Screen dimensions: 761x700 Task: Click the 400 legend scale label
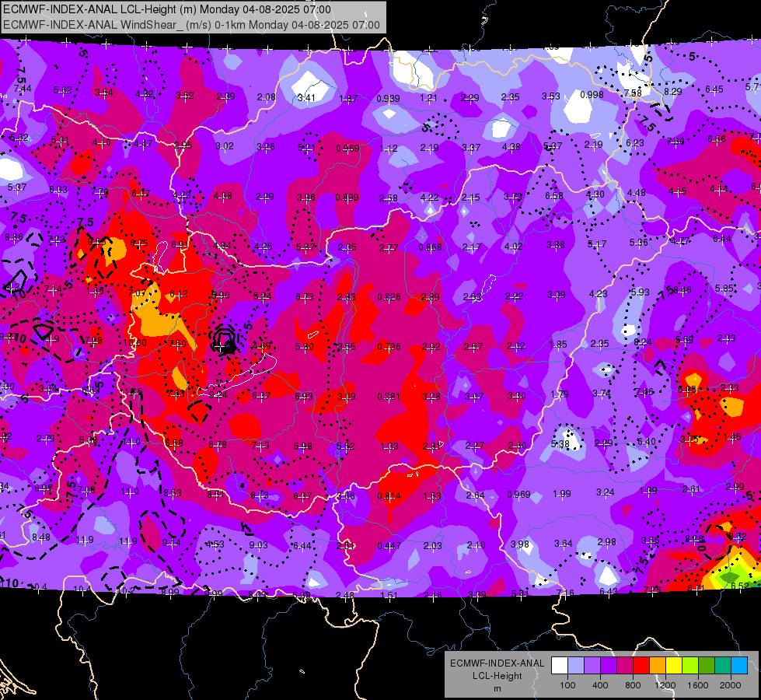pyautogui.click(x=600, y=685)
